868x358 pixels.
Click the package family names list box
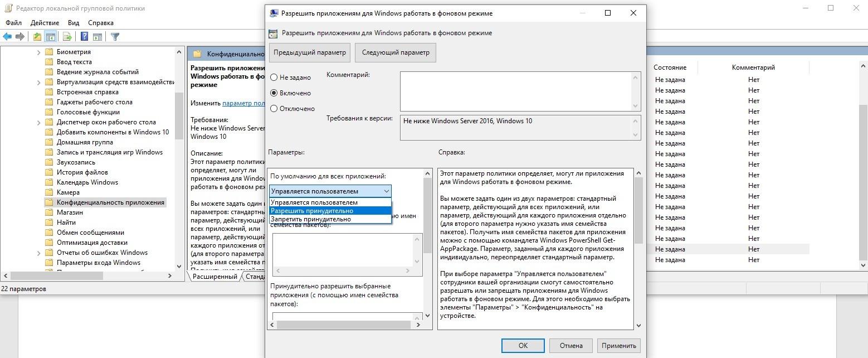tap(348, 254)
